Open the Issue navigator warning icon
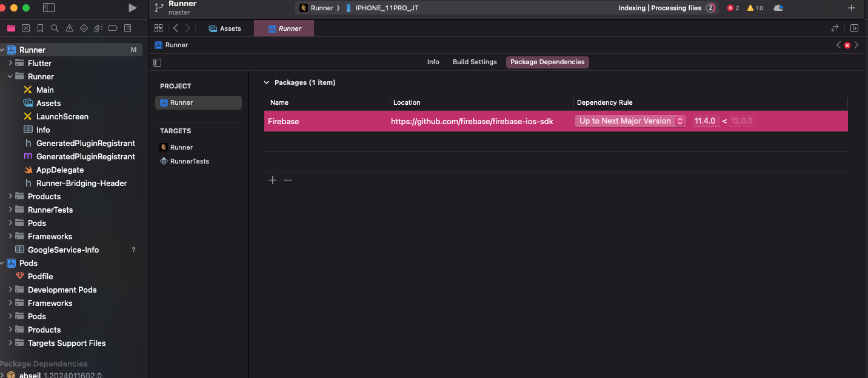Viewport: 868px width, 378px height. 69,28
